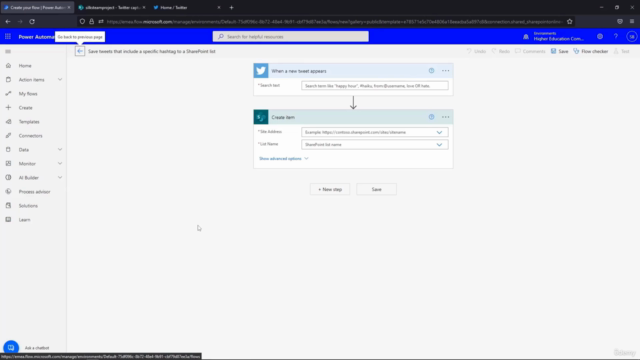The image size is (640, 360).
Task: Open the Ask a chatbot button
Action: [x=11, y=347]
